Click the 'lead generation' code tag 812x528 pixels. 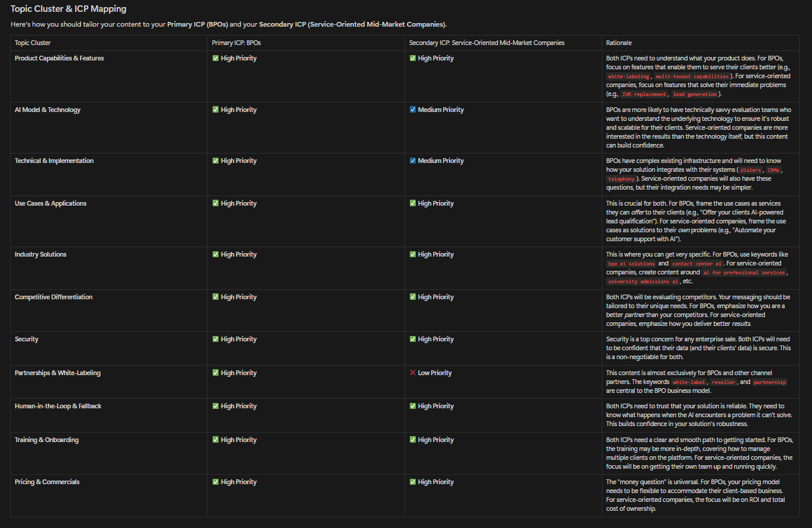695,94
